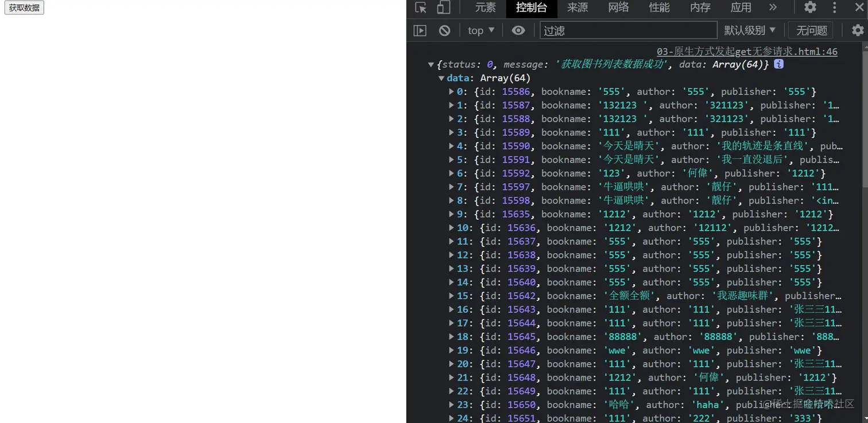Image resolution: width=868 pixels, height=423 pixels.
Task: Clear the console output
Action: coord(444,30)
